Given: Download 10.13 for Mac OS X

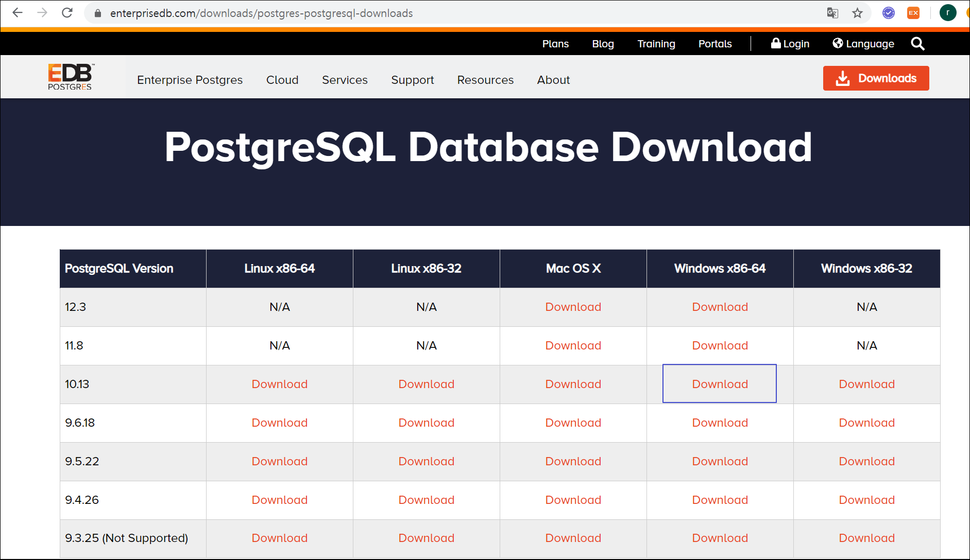Looking at the screenshot, I should (x=573, y=384).
